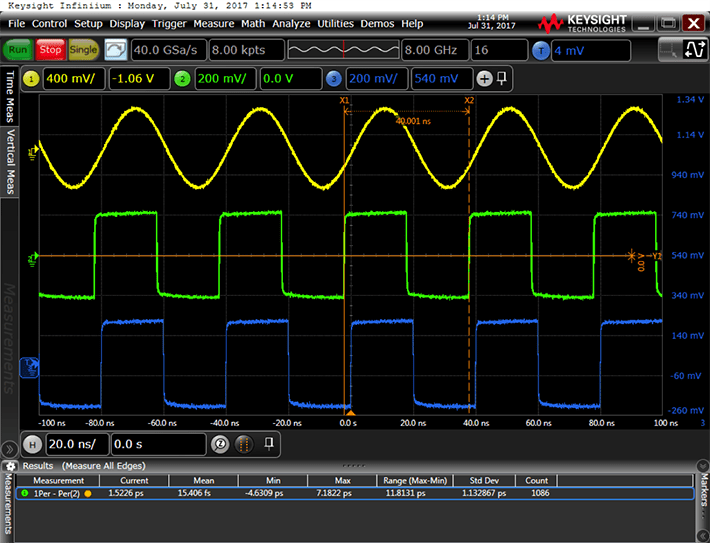Screen dimensions: 710x543
Task: Click the add channel plus icon
Action: pos(485,79)
